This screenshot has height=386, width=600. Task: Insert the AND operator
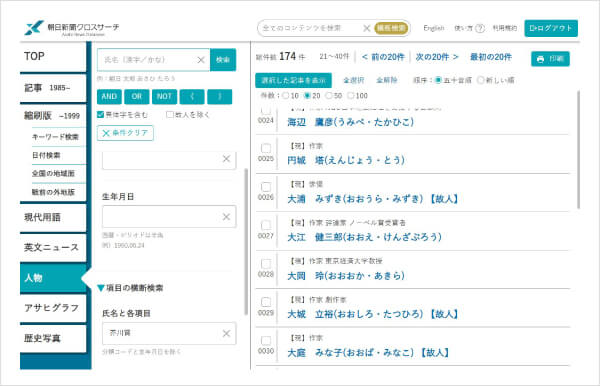tap(109, 96)
